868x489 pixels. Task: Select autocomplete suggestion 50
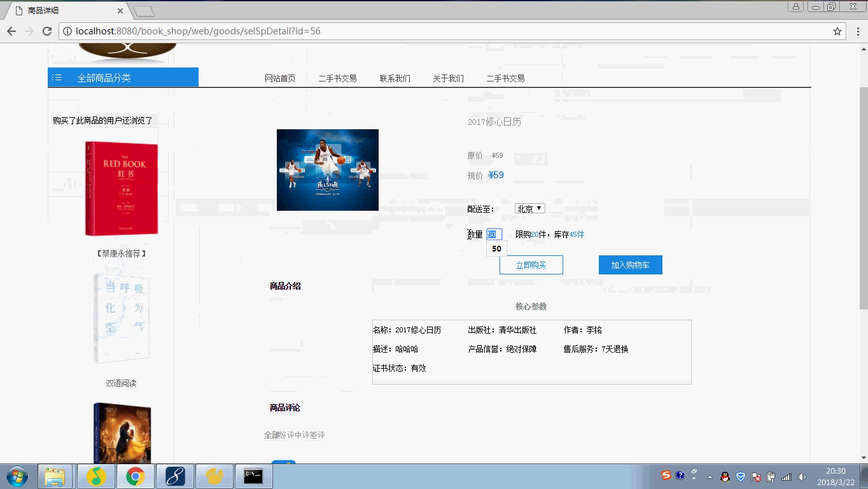497,249
